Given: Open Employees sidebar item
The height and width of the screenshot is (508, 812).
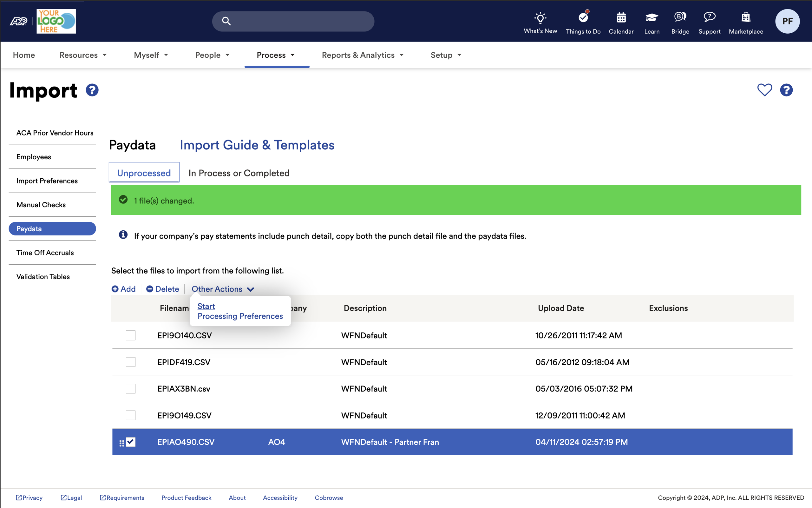Looking at the screenshot, I should coord(34,157).
